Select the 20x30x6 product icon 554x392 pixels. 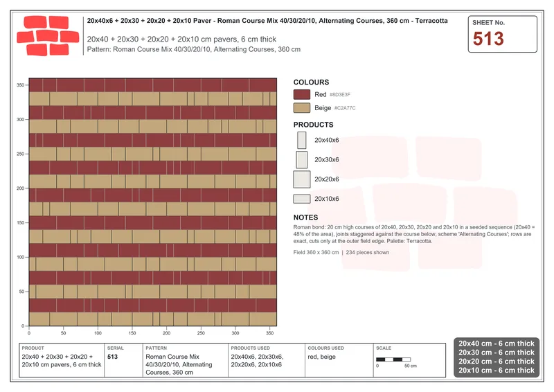click(302, 159)
